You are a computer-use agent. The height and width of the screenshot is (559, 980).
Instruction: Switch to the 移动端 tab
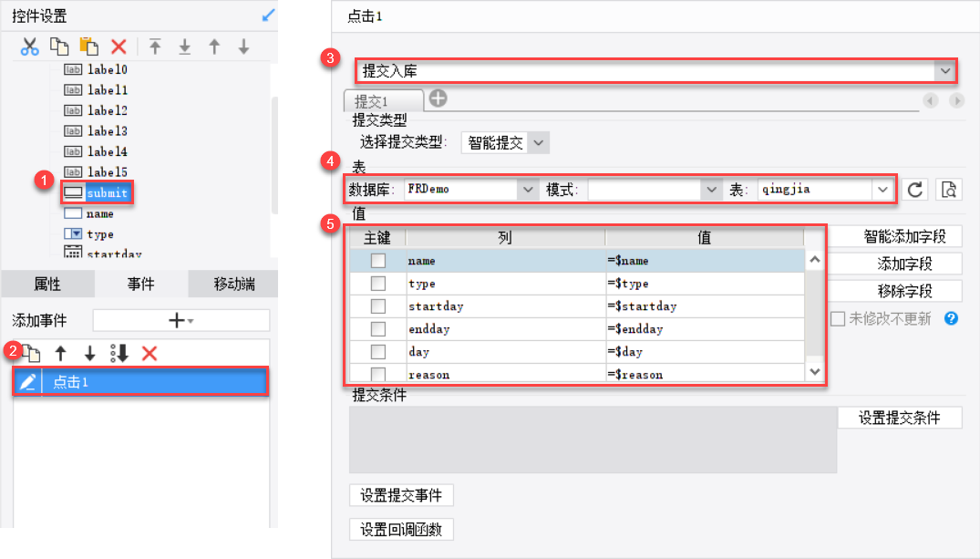point(233,284)
